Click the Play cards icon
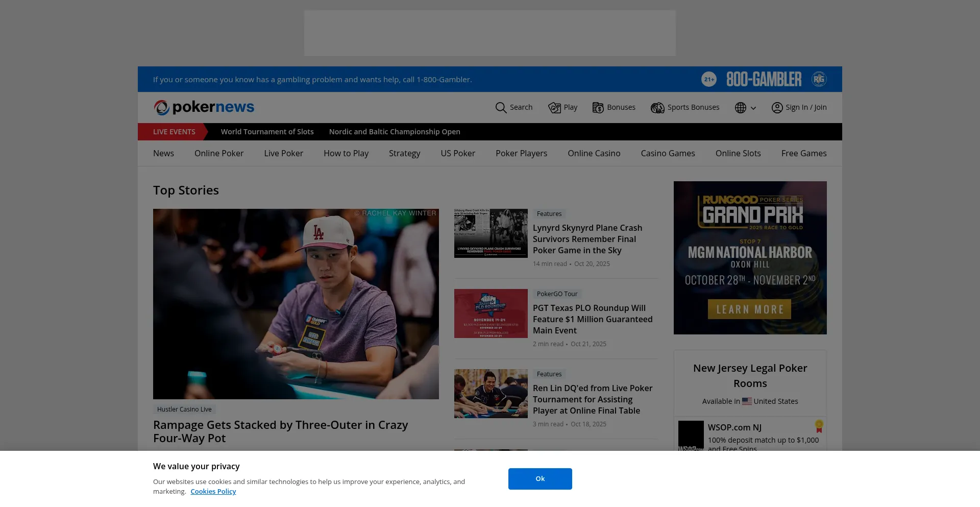 554,108
